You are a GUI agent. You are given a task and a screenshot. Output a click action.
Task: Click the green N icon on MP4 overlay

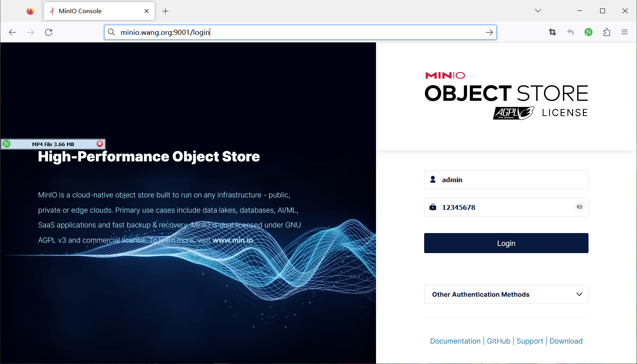[6, 144]
